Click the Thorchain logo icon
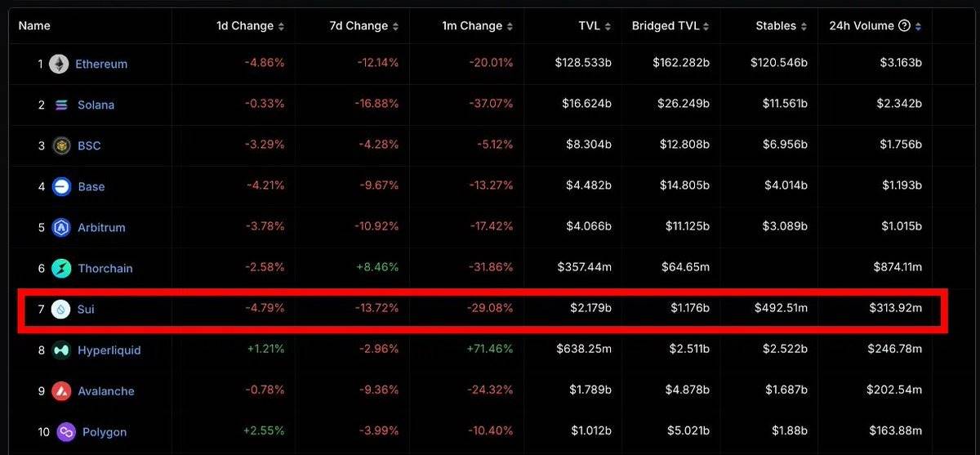 tap(61, 268)
